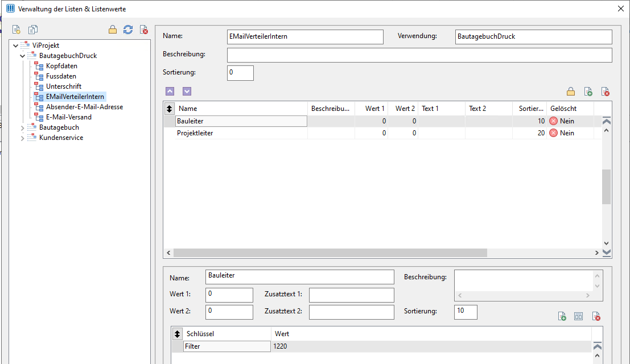Collapse the BautagebuchDruck tree node
Viewport: 630px width, 364px height.
[x=23, y=56]
